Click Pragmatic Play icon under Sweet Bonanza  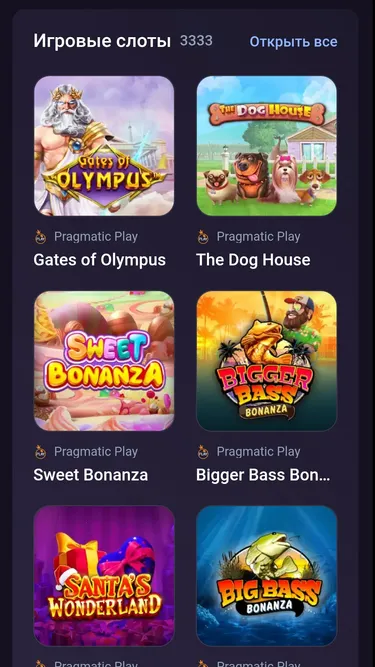click(x=40, y=452)
